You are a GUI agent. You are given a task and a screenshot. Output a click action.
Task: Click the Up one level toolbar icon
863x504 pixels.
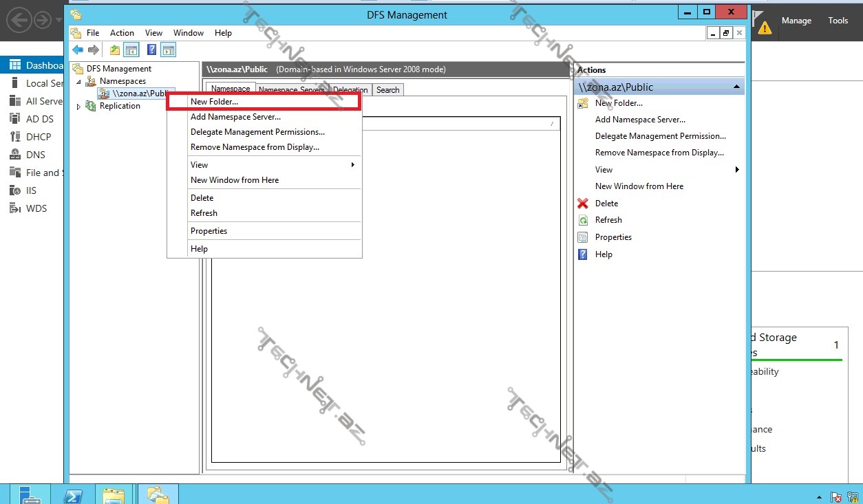(115, 50)
